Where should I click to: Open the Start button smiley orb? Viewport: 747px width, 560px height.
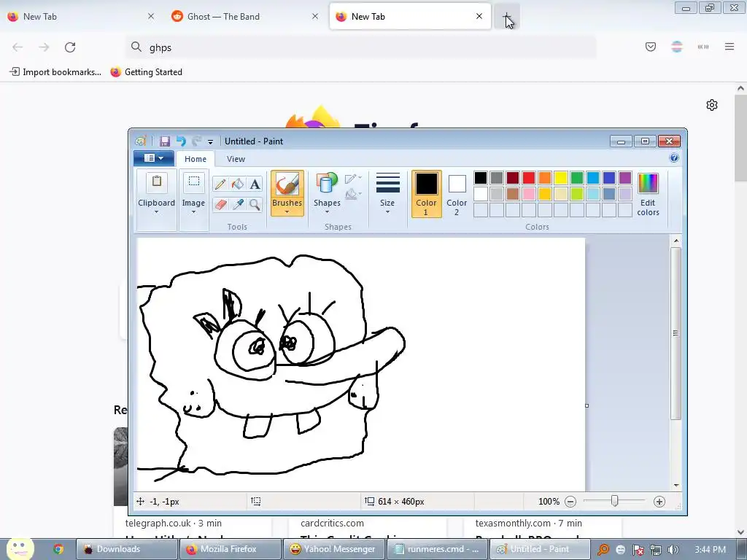coord(20,548)
